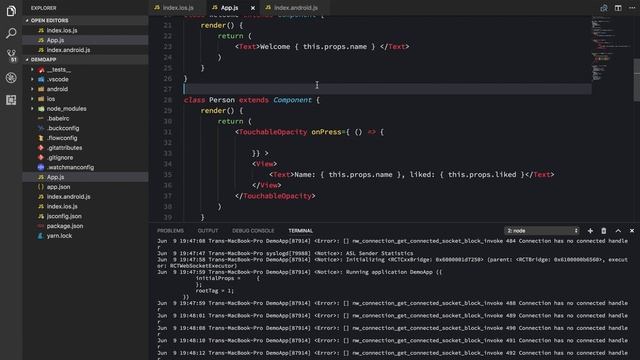640x360 pixels.
Task: Expand the android folder
Action: tap(86, 89)
